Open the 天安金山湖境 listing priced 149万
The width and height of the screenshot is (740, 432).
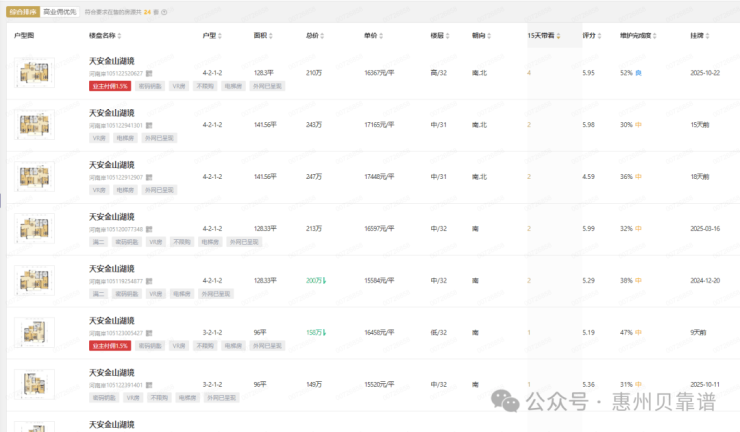coord(111,372)
